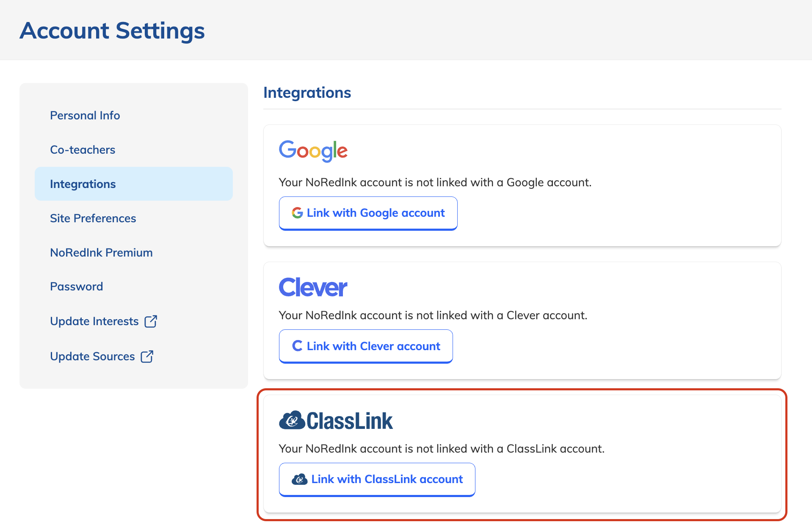Open Update Sources
Viewport: 812px width, 525px height.
coord(92,356)
